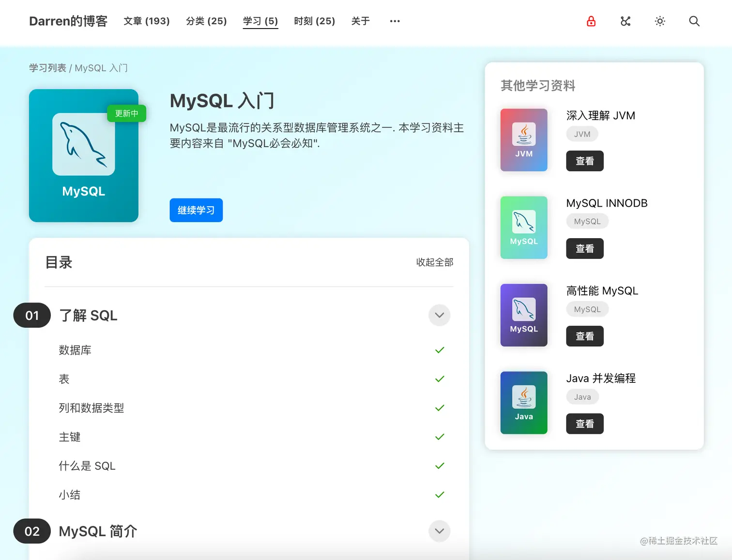This screenshot has height=560, width=732.
Task: Click the 更新中 status badge
Action: click(126, 113)
